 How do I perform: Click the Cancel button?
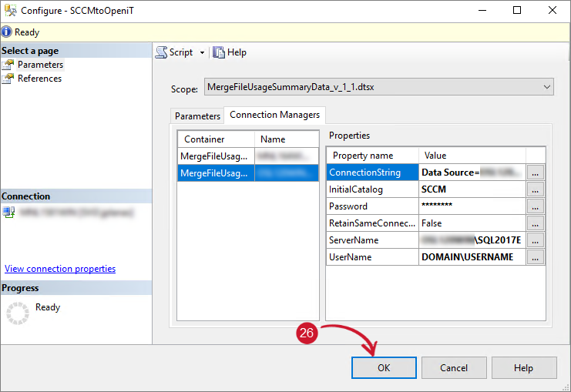pos(454,367)
